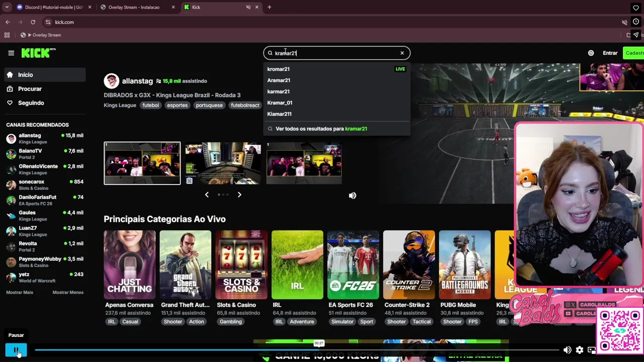
Task: Open the Counter-Strike 2 category card
Action: coord(409,265)
